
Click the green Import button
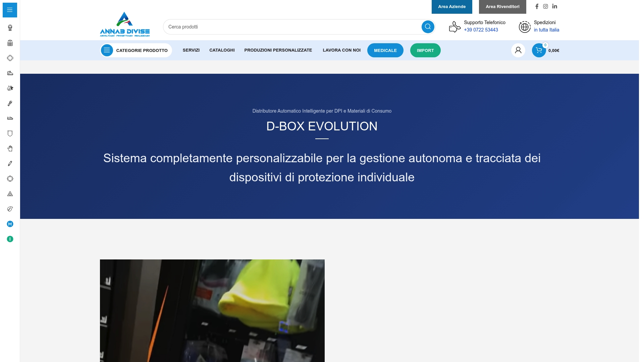425,50
